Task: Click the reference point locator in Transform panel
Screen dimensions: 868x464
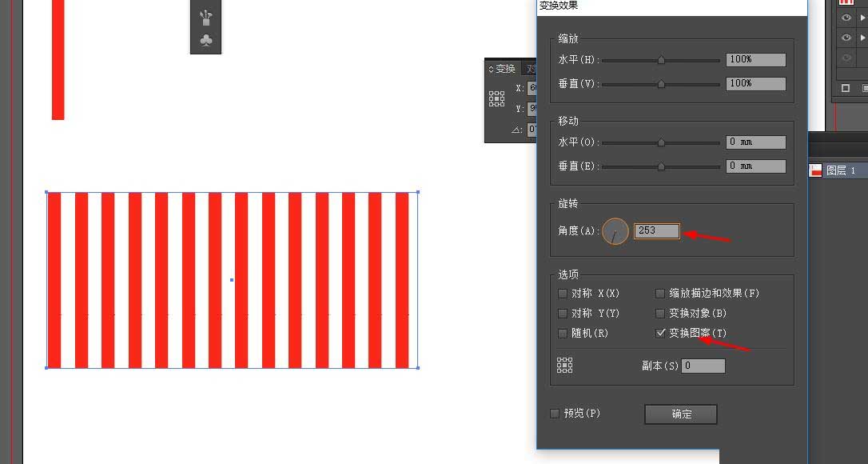Action: pos(496,98)
